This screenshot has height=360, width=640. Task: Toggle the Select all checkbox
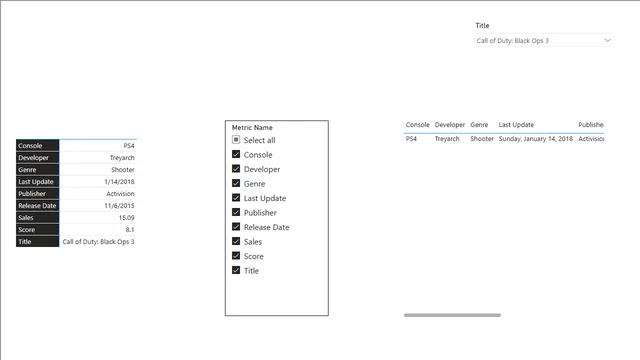pos(236,140)
